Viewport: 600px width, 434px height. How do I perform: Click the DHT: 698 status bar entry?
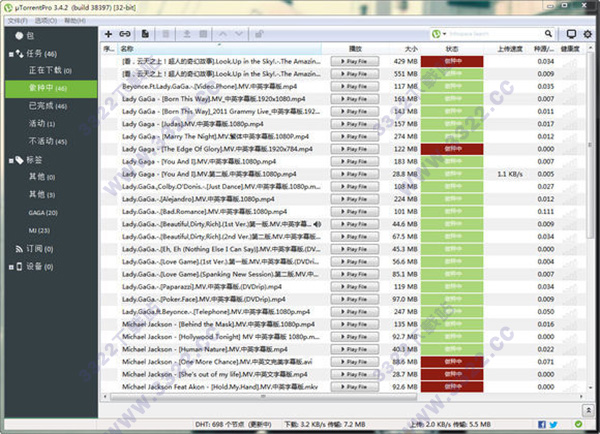point(233,424)
